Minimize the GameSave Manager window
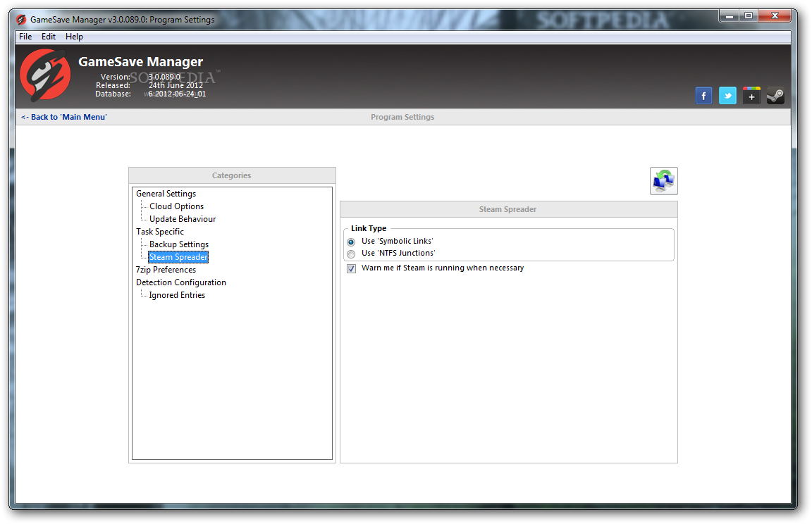Image resolution: width=812 pixels, height=524 pixels. tap(729, 16)
